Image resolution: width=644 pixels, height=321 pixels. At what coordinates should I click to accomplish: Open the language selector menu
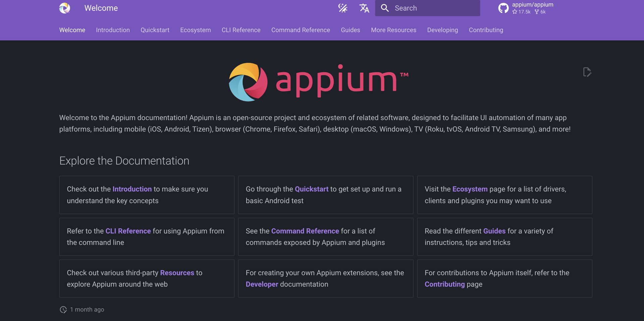[x=364, y=8]
